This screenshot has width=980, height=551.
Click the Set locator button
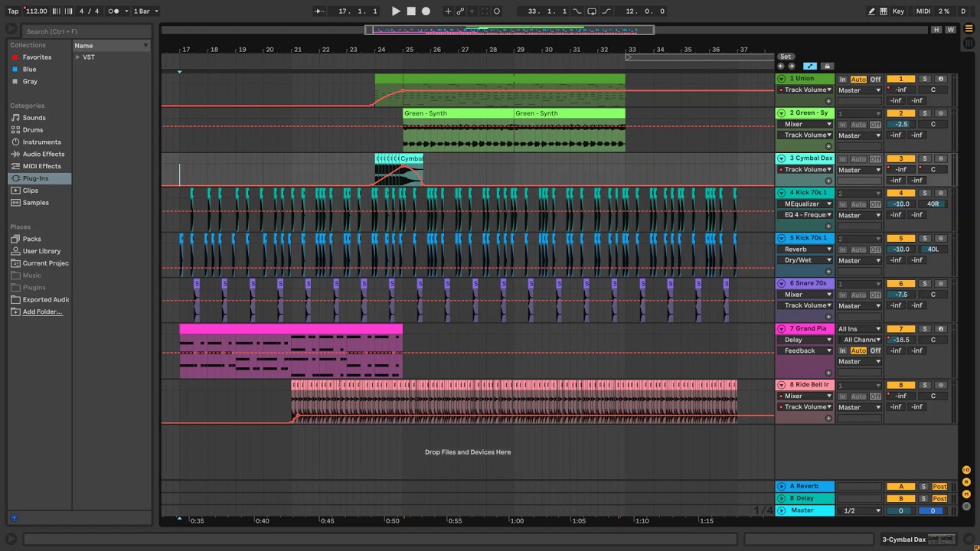[786, 57]
